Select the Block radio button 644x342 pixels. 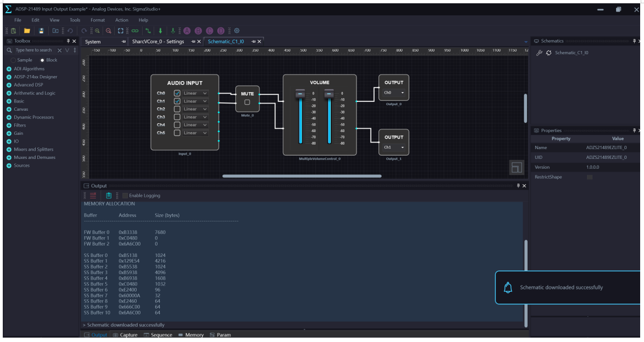[x=42, y=60]
